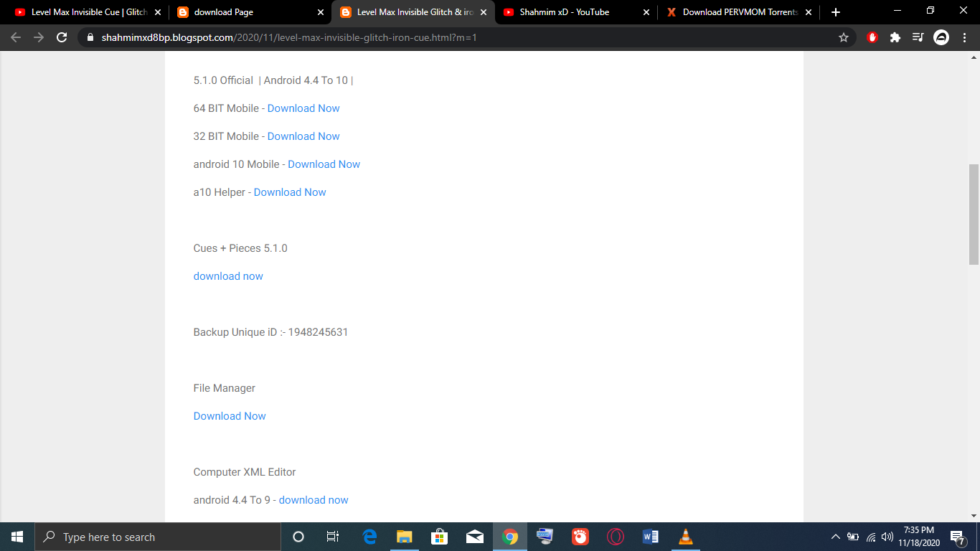980x551 pixels.
Task: Reload the current page
Action: [x=62, y=37]
